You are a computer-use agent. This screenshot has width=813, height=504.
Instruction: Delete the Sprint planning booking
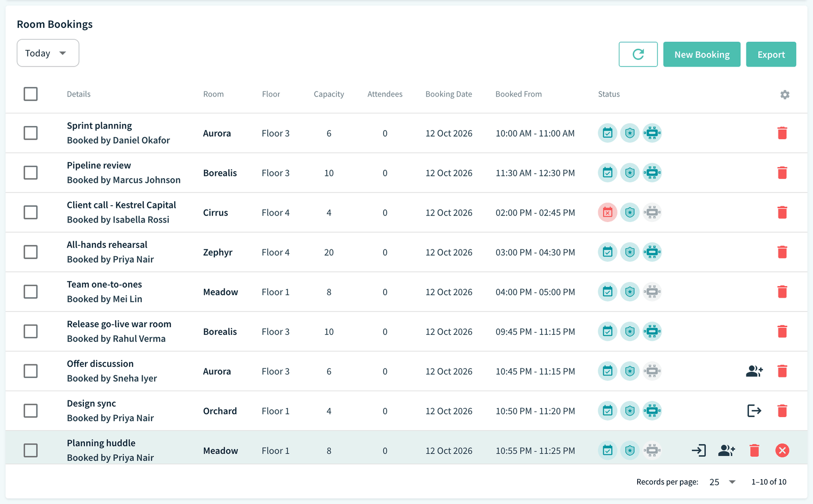[783, 133]
